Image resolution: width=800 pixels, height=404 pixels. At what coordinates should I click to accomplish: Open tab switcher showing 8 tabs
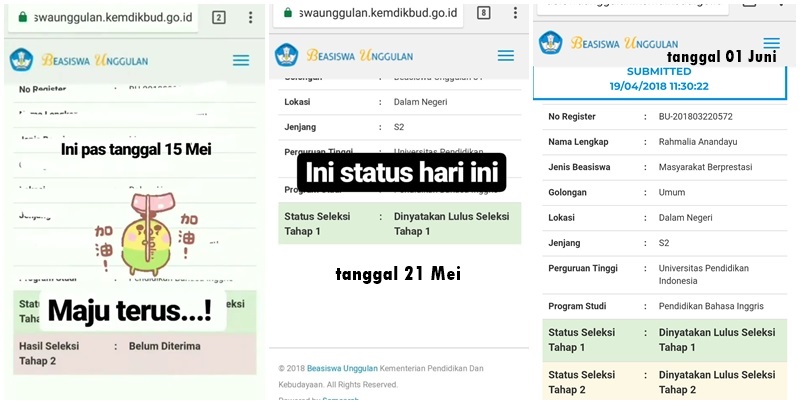(484, 13)
